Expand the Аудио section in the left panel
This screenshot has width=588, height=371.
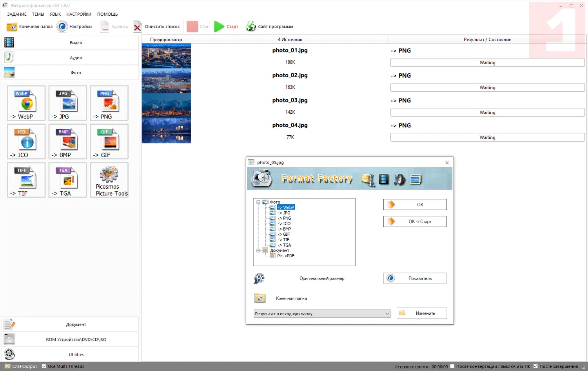click(x=71, y=58)
